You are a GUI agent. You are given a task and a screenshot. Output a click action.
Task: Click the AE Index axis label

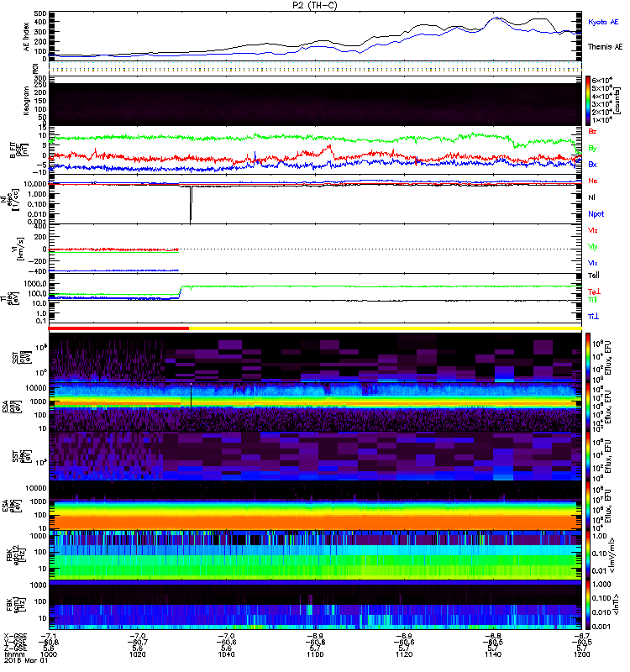pyautogui.click(x=27, y=37)
